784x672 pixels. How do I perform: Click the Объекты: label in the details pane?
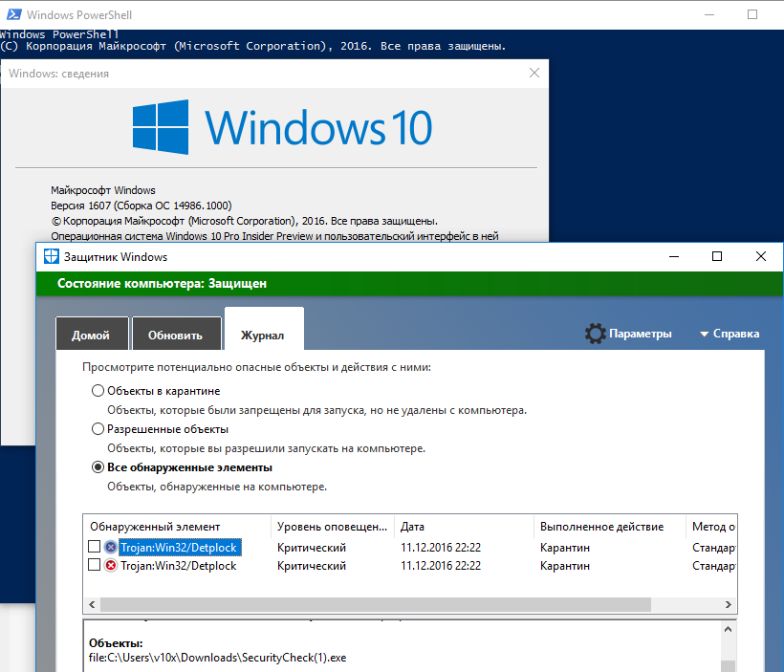(116, 643)
